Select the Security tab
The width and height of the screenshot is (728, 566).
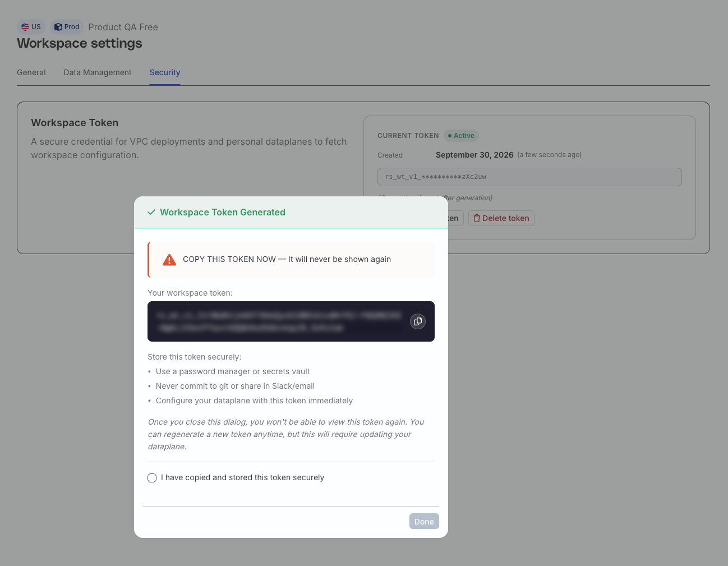coord(165,72)
